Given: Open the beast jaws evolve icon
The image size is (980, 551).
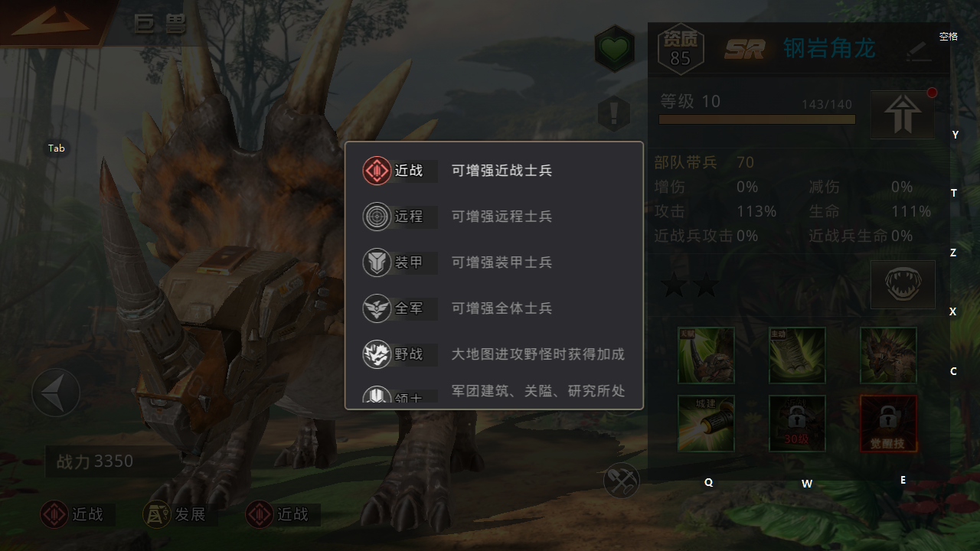Looking at the screenshot, I should tap(903, 285).
